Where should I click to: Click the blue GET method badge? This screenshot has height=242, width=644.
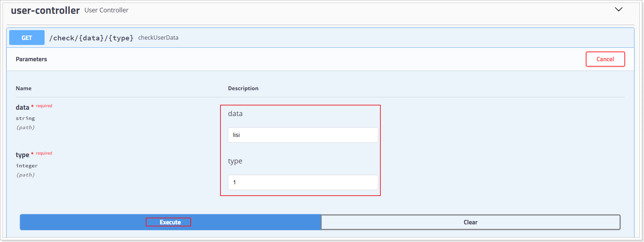(x=27, y=38)
